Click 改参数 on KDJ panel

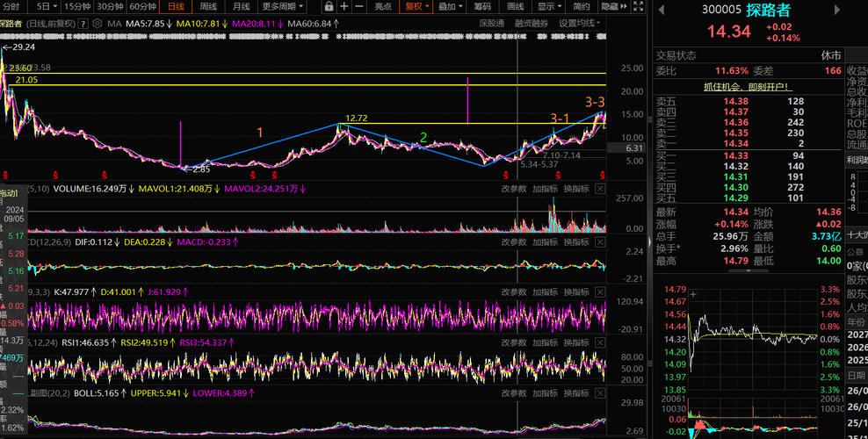[x=514, y=291]
